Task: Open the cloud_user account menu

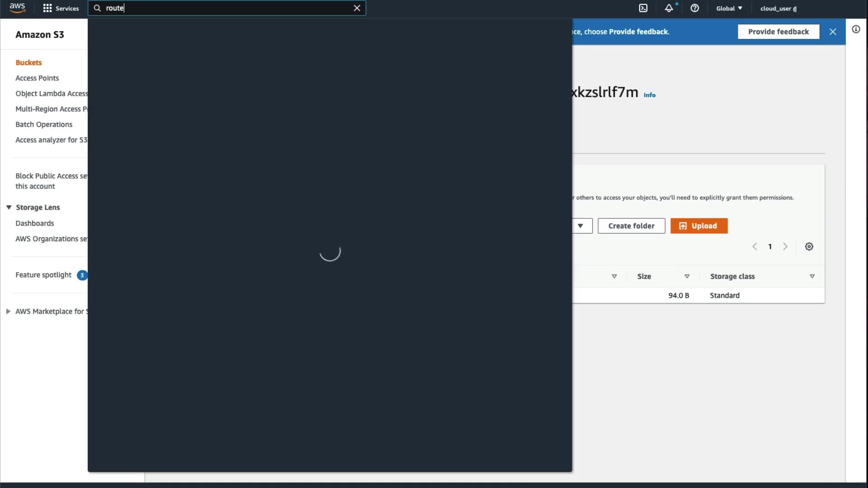Action: pos(778,8)
